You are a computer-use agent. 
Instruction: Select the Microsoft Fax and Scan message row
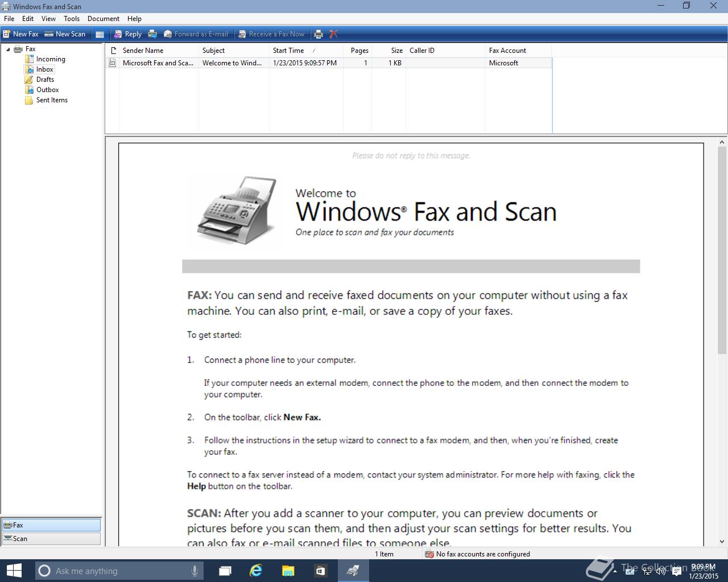coord(329,63)
